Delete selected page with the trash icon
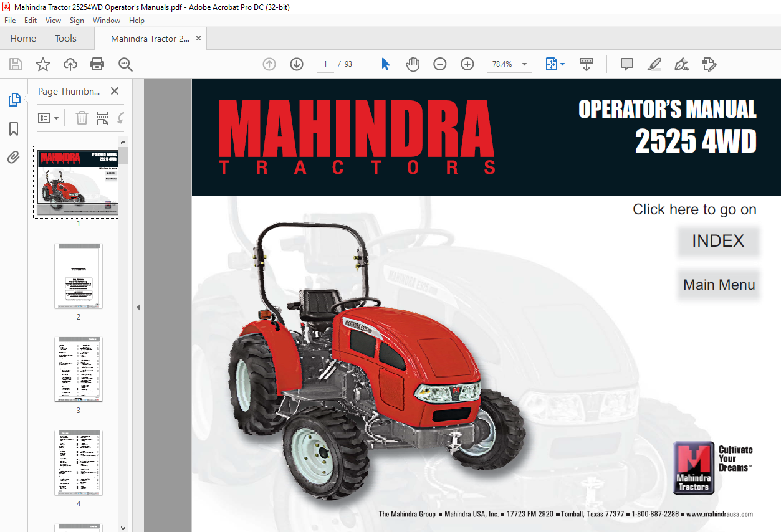Viewport: 781px width, 532px height. [82, 118]
